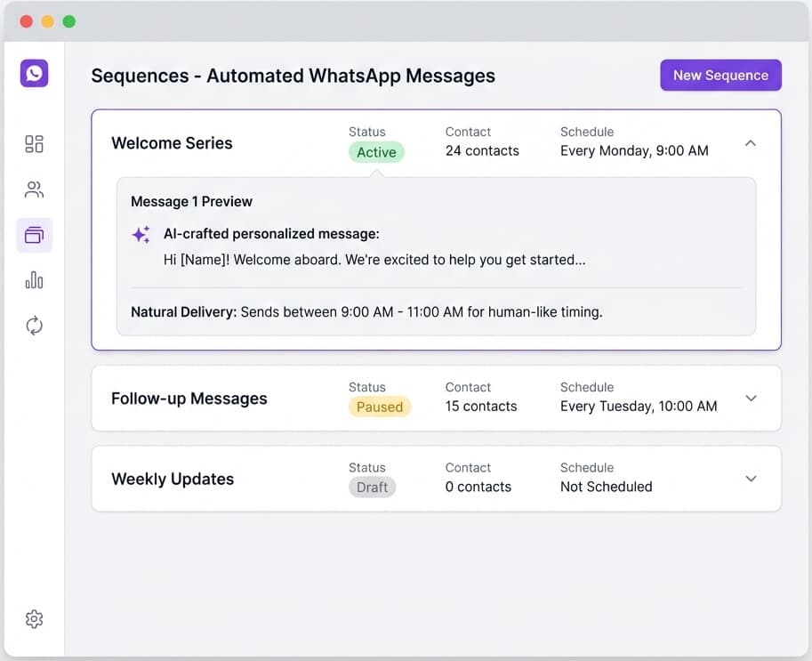The width and height of the screenshot is (812, 661).
Task: Create a New Sequence
Action: coord(720,75)
